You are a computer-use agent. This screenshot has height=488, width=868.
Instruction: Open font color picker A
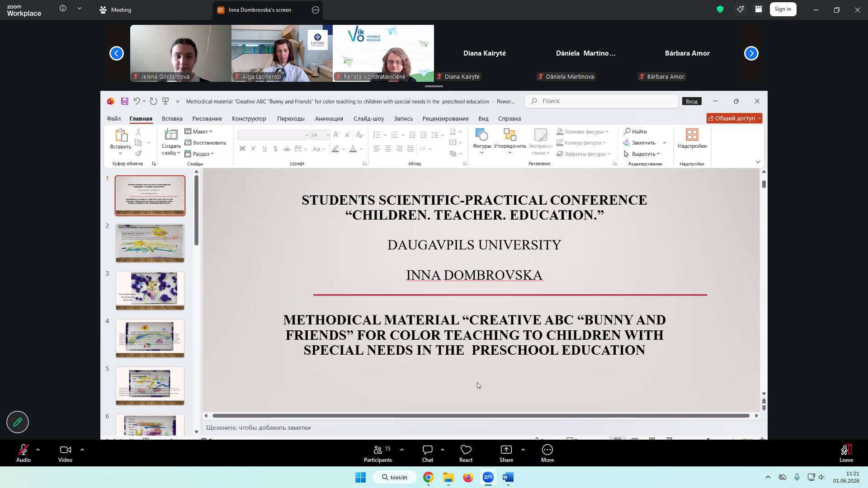[x=353, y=148]
